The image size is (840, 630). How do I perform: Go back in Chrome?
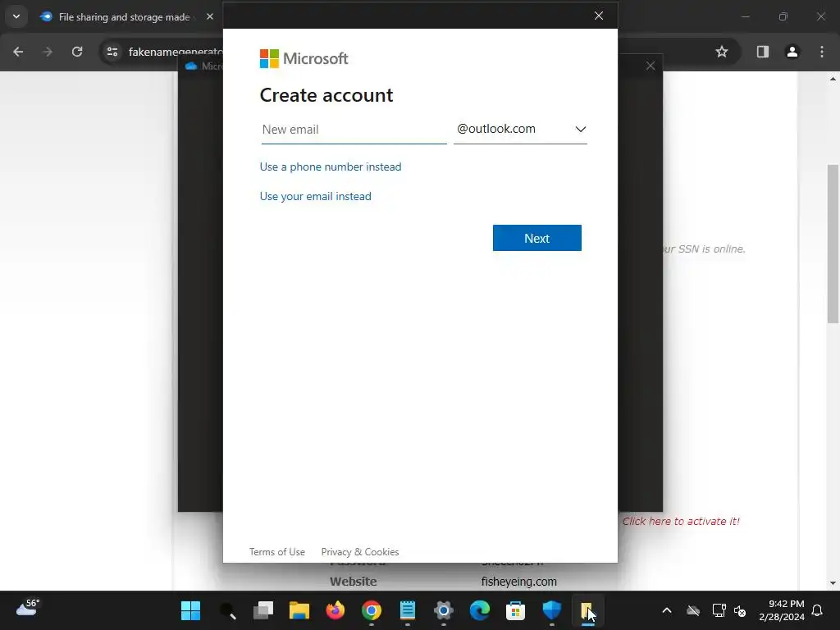tap(18, 52)
